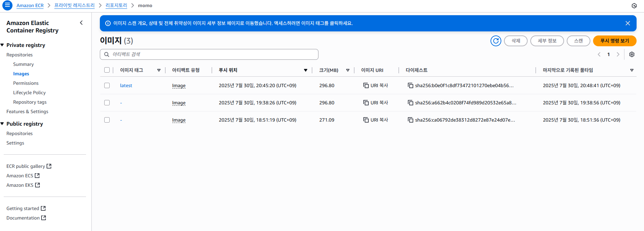Sort by 푸시 위치 column arrow
644x231 pixels.
tap(306, 70)
